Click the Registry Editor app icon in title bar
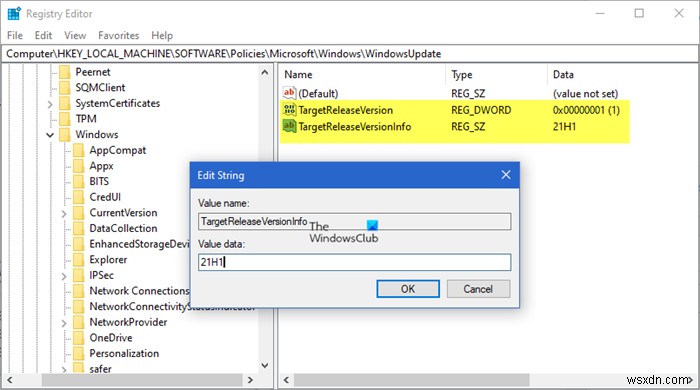This screenshot has width=700, height=390. (x=14, y=14)
